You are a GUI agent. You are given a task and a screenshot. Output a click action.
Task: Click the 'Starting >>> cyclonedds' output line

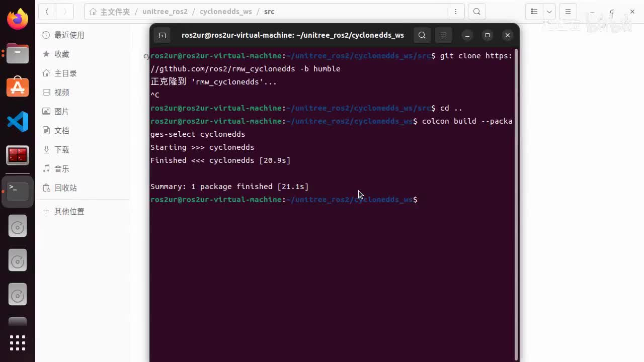coord(202,147)
